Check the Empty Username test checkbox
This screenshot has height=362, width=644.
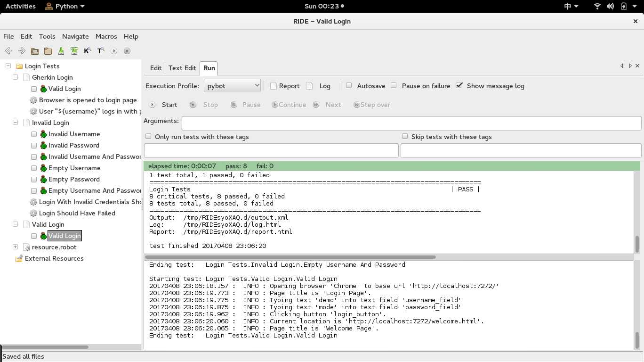pyautogui.click(x=34, y=168)
